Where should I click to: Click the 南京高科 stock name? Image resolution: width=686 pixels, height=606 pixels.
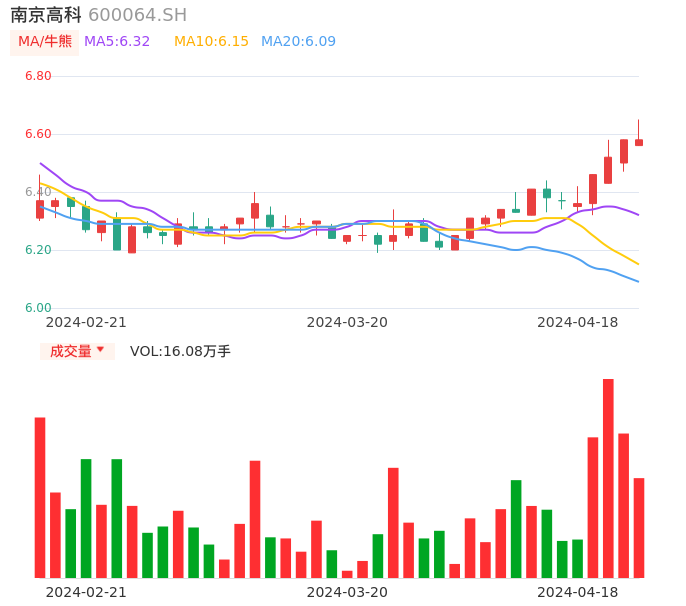pos(46,15)
